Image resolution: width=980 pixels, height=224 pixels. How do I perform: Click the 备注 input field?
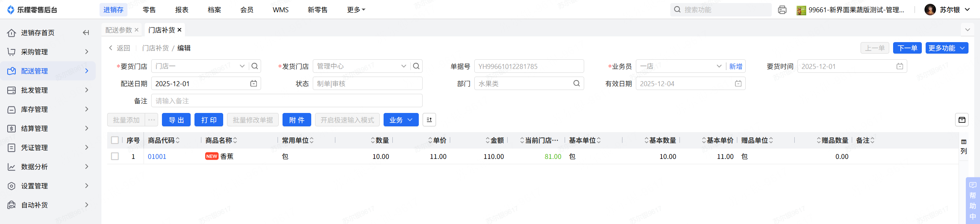[287, 101]
